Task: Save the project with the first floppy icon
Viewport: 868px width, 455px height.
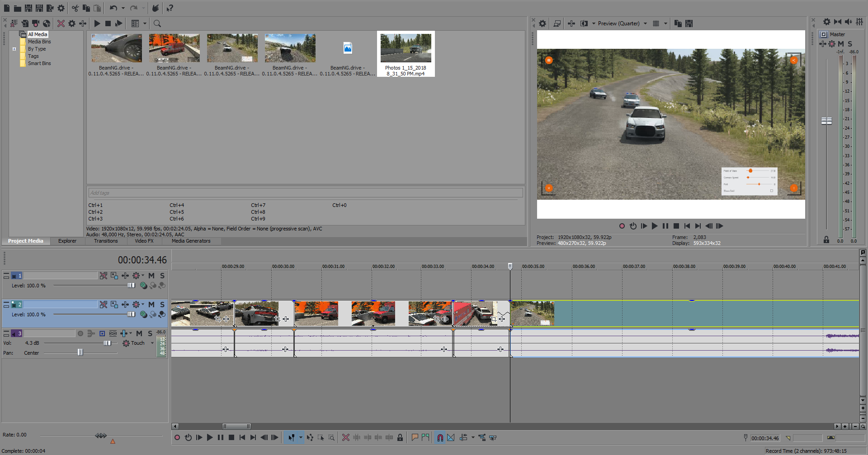Action: [28, 8]
